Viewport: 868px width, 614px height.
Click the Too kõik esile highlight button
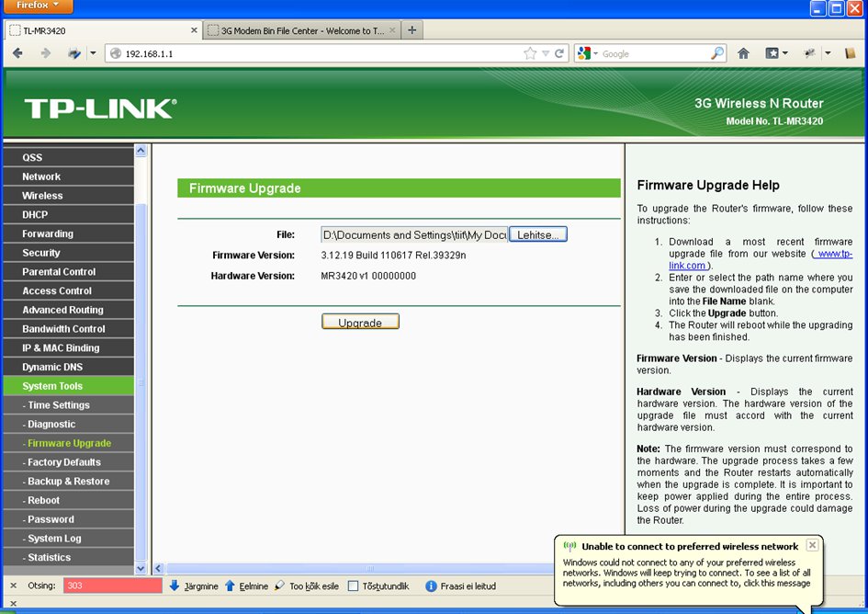[307, 586]
